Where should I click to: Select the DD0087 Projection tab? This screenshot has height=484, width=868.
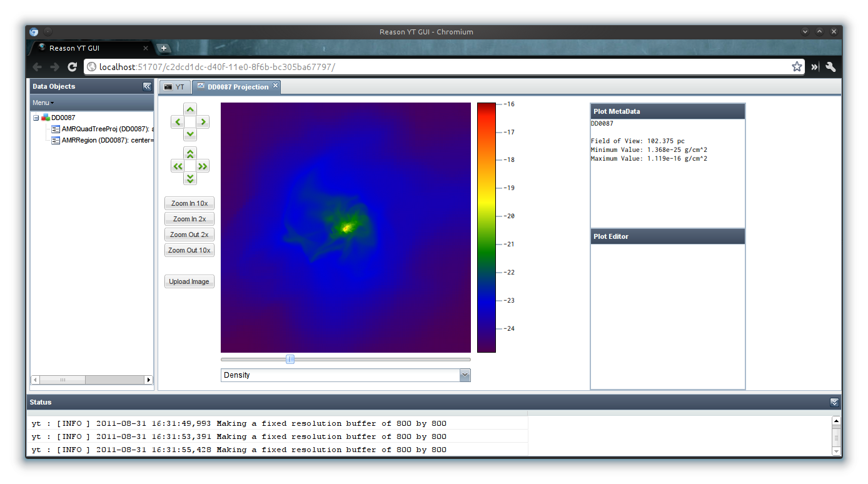point(238,87)
